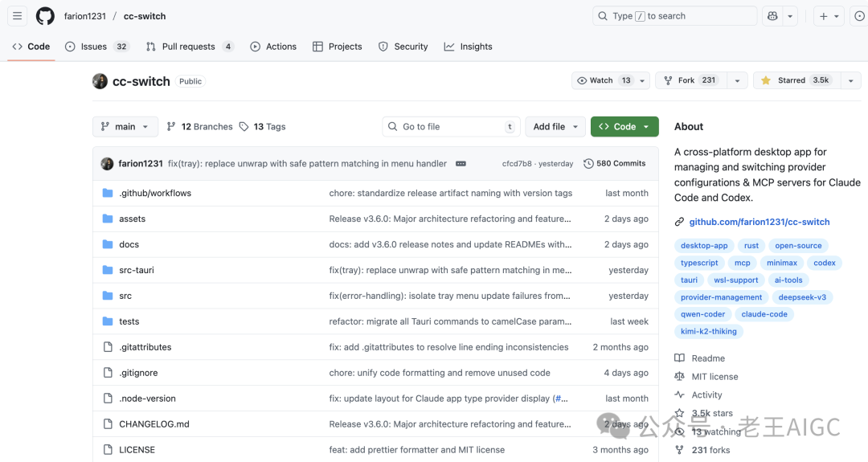Click the .github/workflows folder icon
This screenshot has height=462, width=868.
point(108,193)
